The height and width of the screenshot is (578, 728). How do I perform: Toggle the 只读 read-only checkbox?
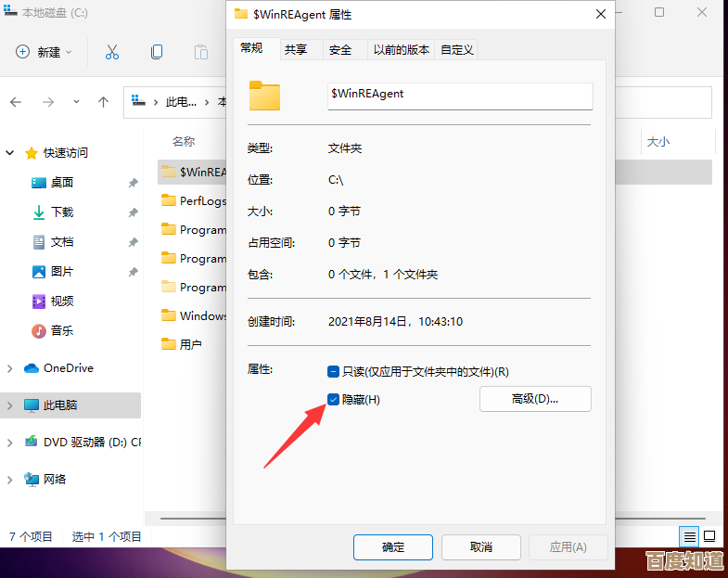pyautogui.click(x=333, y=372)
